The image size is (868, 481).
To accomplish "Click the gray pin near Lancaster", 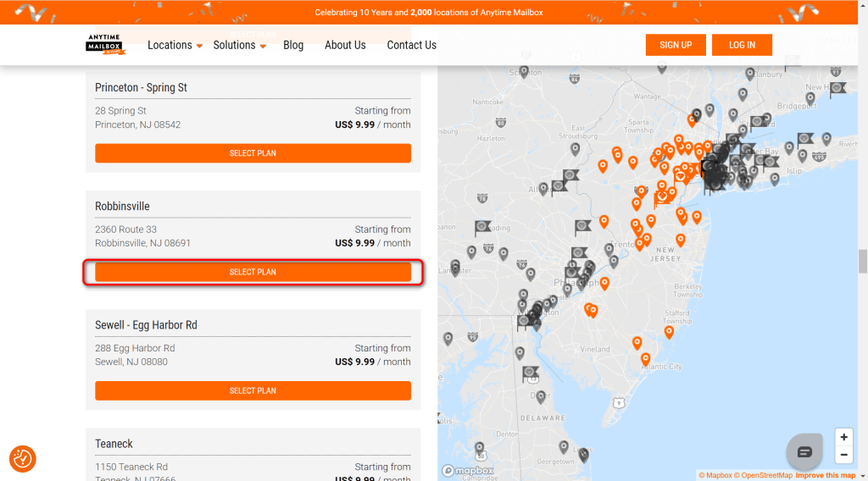I will click(455, 268).
